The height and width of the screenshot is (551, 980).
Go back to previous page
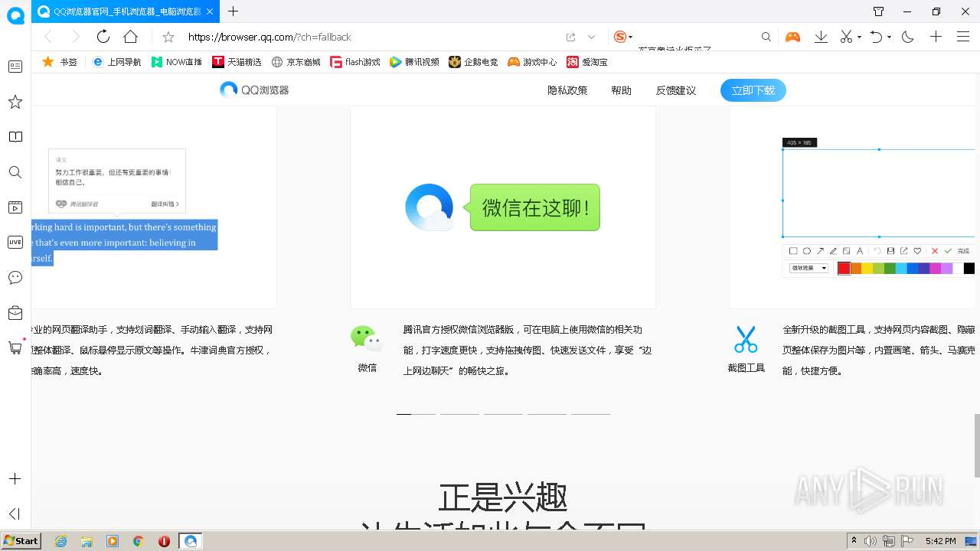[47, 37]
